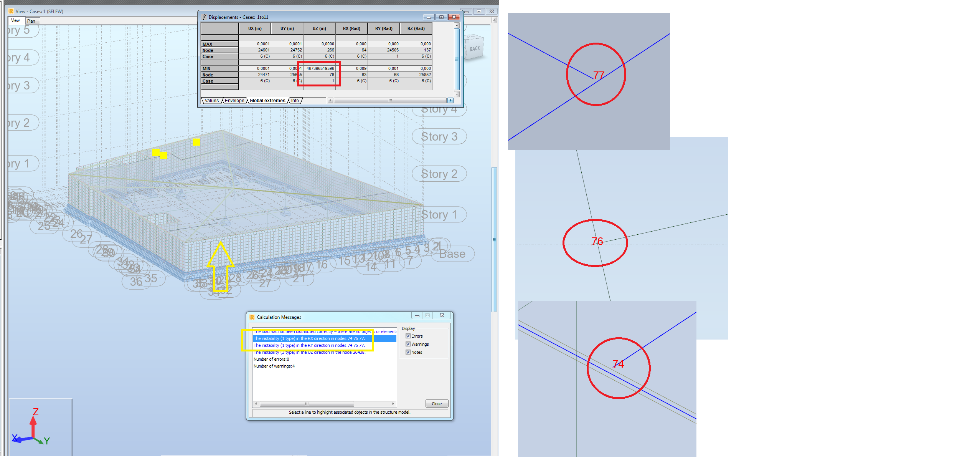Select the RX direction instability message
This screenshot has width=980, height=474.
pyautogui.click(x=324, y=338)
